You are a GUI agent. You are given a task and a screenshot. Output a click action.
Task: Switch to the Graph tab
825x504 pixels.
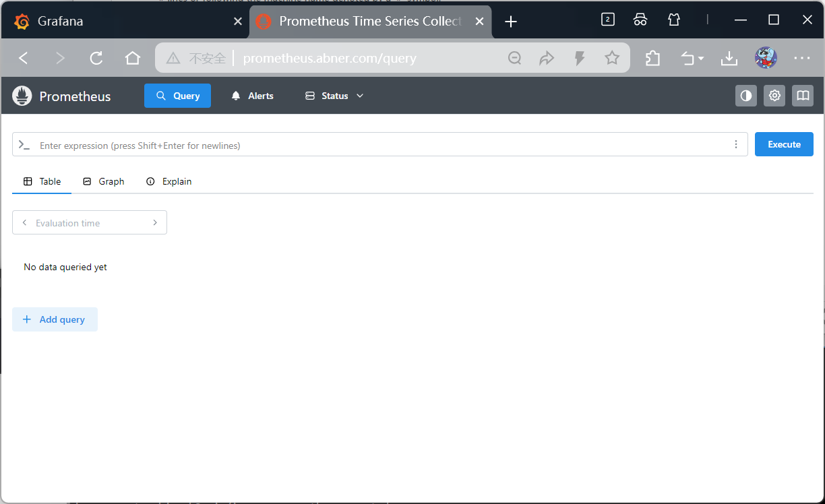click(x=103, y=181)
